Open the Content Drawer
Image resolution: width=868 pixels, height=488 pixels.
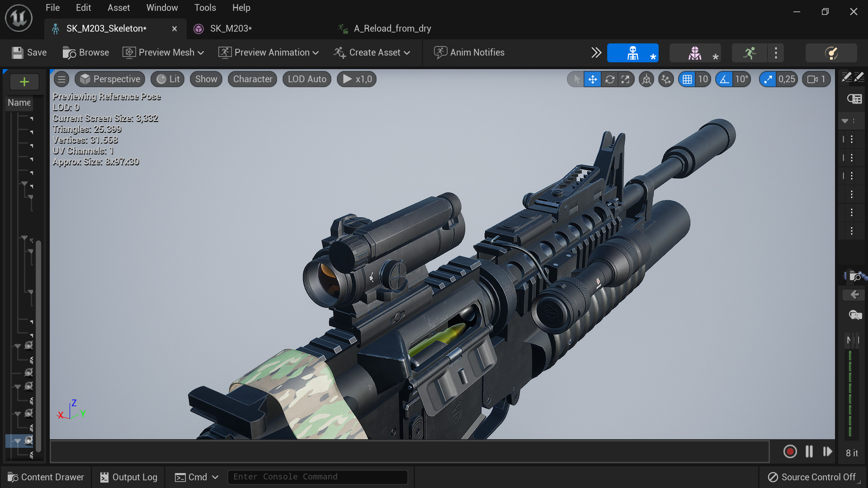[x=46, y=477]
